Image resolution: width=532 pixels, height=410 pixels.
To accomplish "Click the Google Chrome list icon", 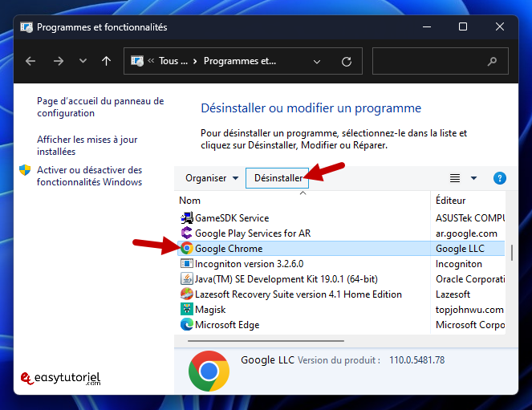I will (x=187, y=249).
